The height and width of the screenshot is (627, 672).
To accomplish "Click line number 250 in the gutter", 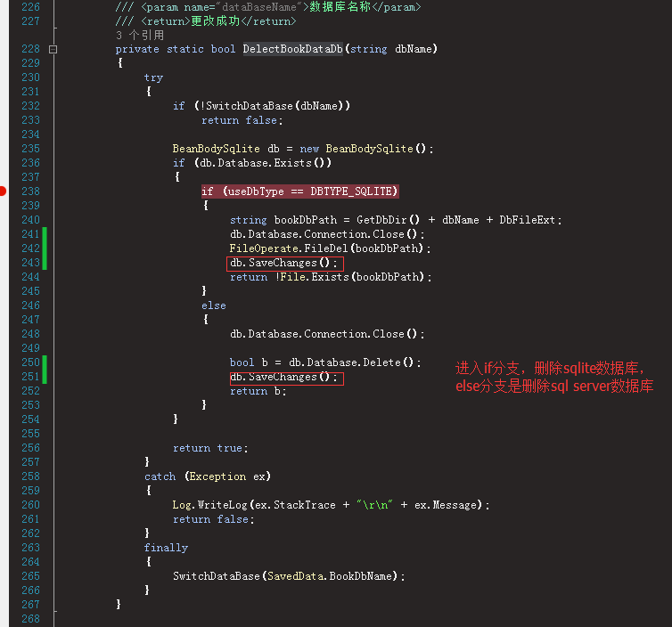I will (x=30, y=362).
